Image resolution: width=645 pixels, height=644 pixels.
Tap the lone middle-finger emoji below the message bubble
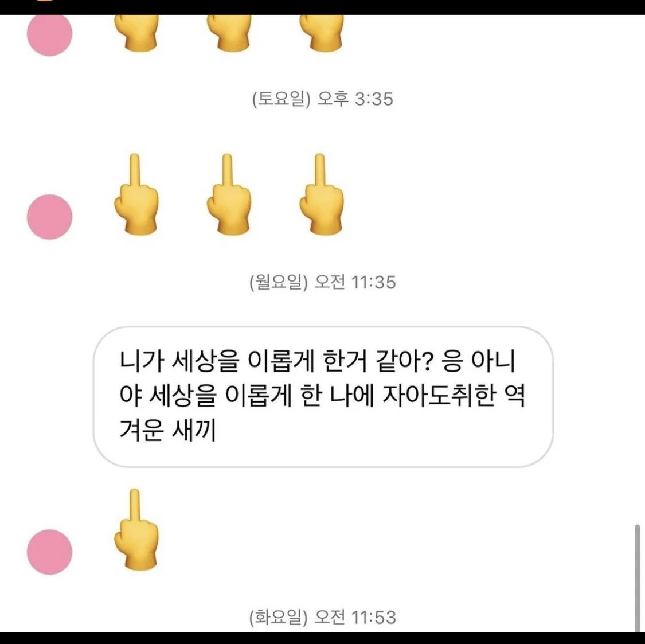(x=136, y=530)
